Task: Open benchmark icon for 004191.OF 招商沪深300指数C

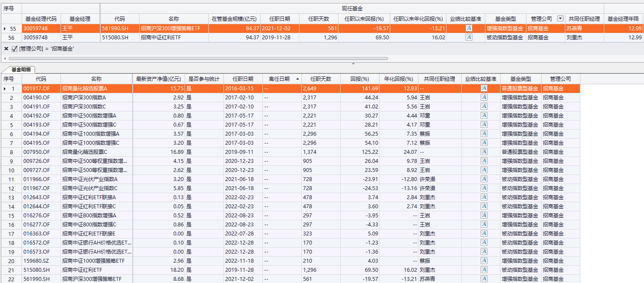Action: 484,106
